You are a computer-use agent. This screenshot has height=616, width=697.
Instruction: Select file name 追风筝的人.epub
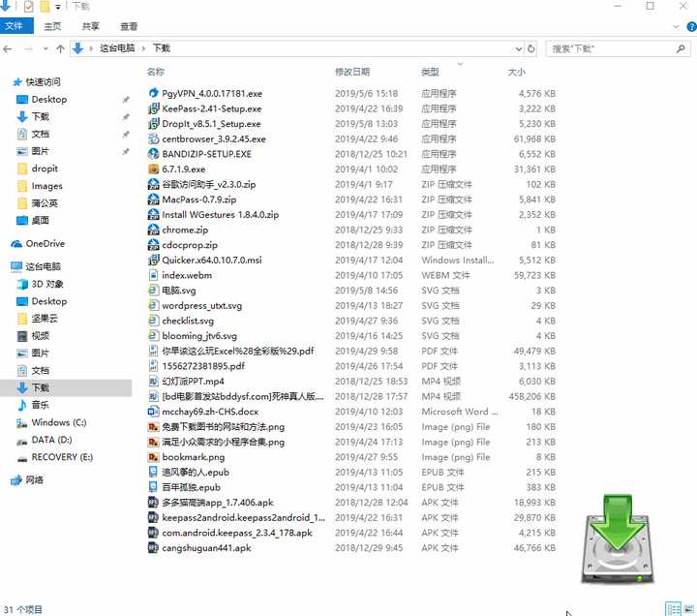[196, 472]
